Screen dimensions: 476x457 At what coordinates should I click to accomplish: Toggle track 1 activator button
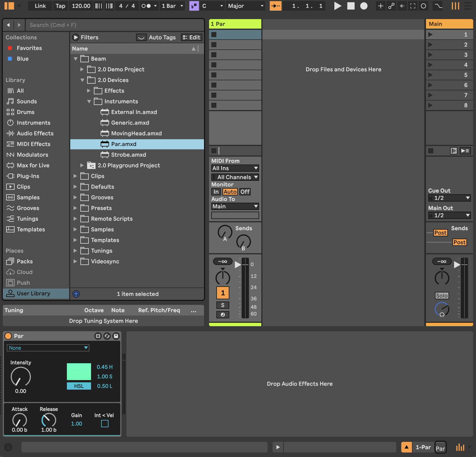pos(223,293)
